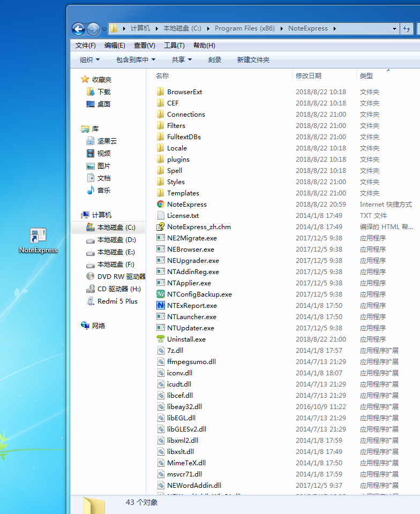Select 桌面 in favorites sidebar
Image resolution: width=420 pixels, height=514 pixels.
[99, 104]
